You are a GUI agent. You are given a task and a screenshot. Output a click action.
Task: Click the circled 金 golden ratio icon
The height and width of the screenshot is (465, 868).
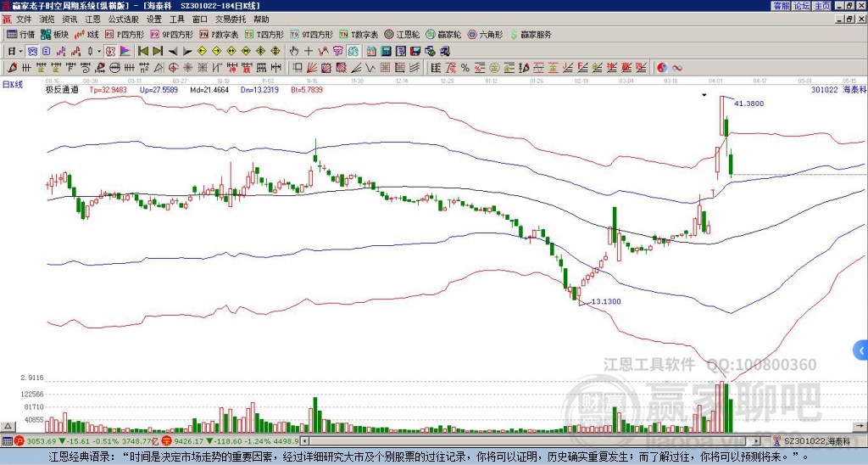point(494,68)
